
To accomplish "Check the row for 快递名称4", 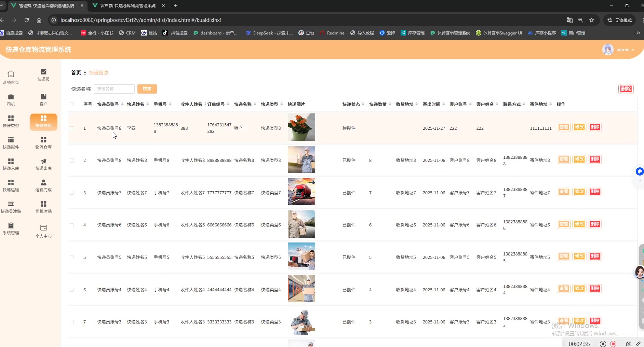I will pos(71,290).
